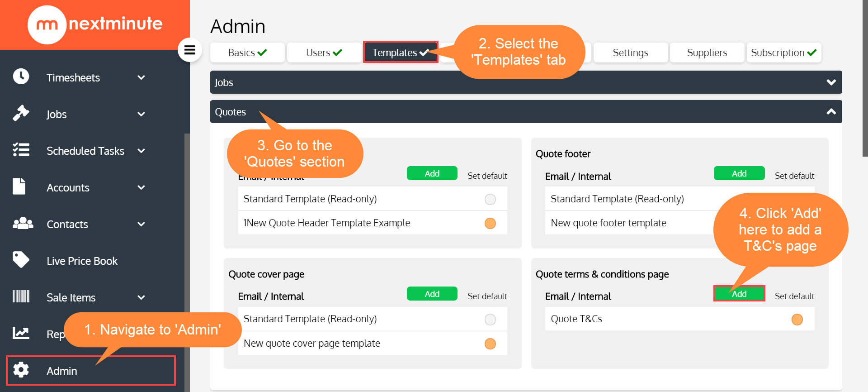This screenshot has width=868, height=392.
Task: Open "1New Quote Header Template Example" row
Action: [373, 223]
